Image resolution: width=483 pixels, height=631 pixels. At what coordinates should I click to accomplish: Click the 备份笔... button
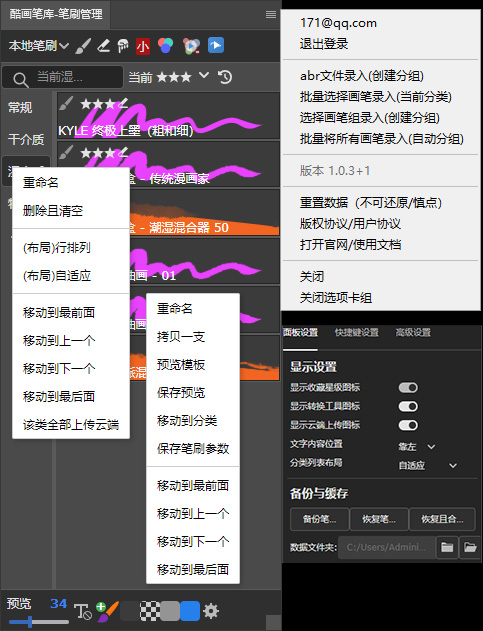[x=320, y=519]
